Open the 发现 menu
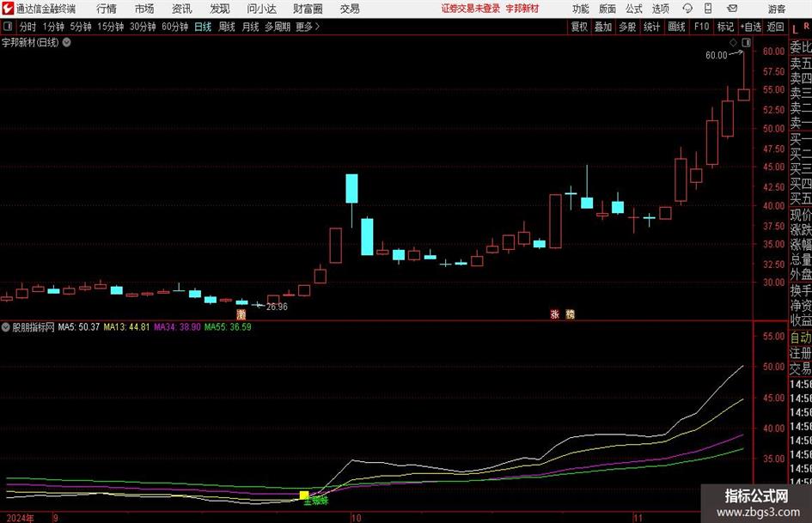This screenshot has width=812, height=523. point(220,9)
